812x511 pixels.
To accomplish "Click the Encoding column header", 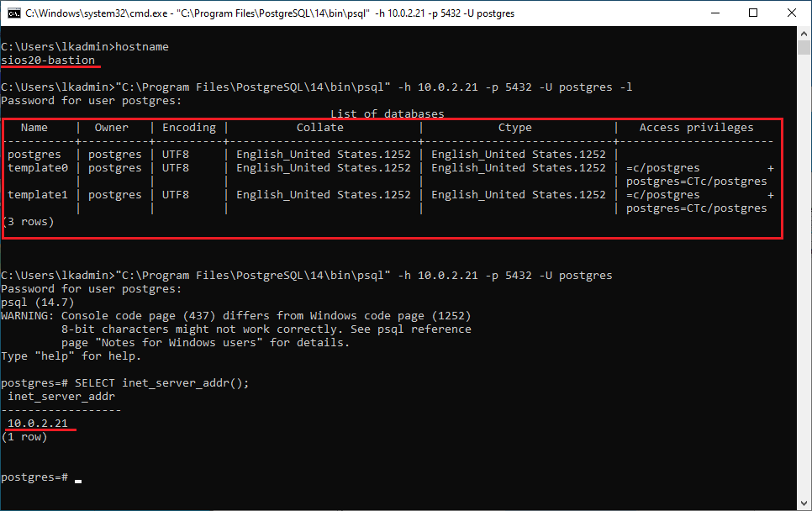I will 189,128.
